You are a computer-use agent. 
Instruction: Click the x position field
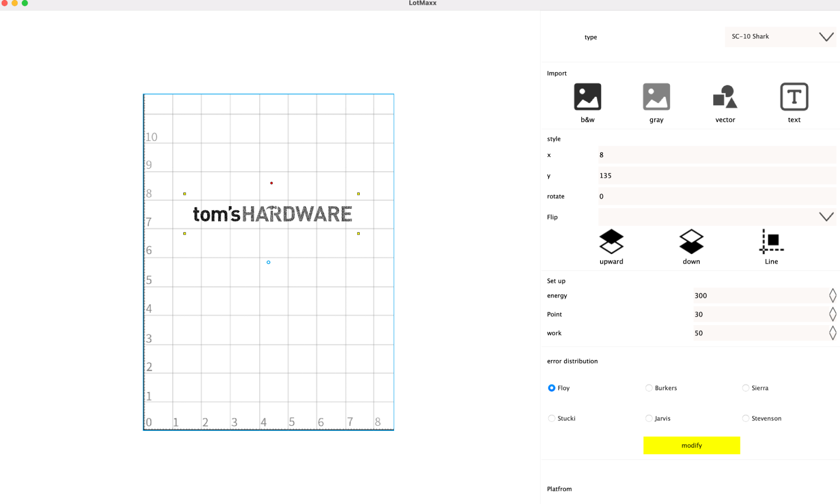[x=717, y=155]
